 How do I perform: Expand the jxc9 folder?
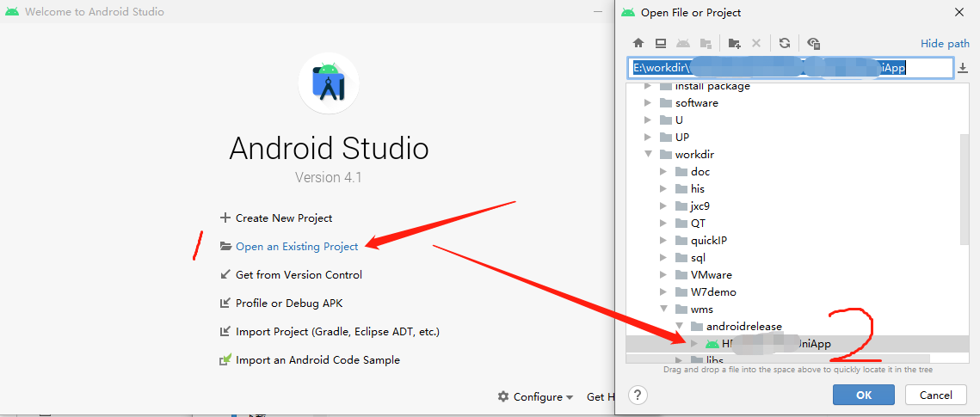[x=663, y=206]
